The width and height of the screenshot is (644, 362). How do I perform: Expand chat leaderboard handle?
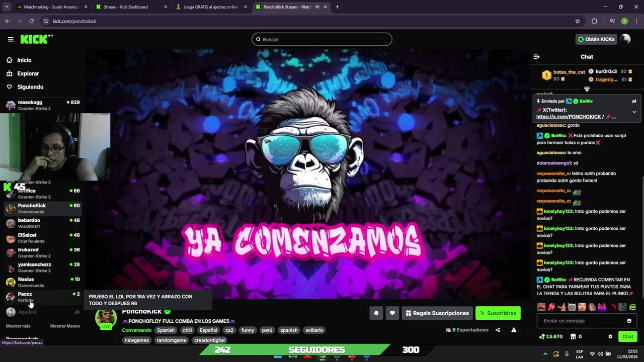[x=587, y=89]
